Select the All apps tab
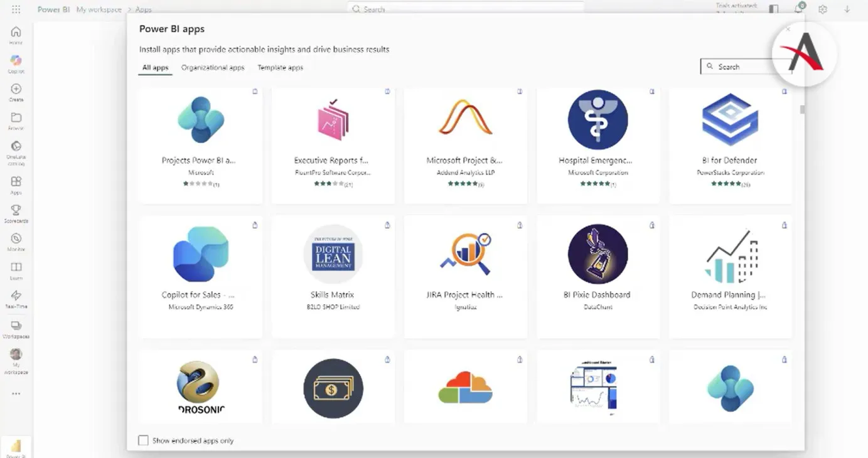The image size is (868, 458). [x=155, y=68]
